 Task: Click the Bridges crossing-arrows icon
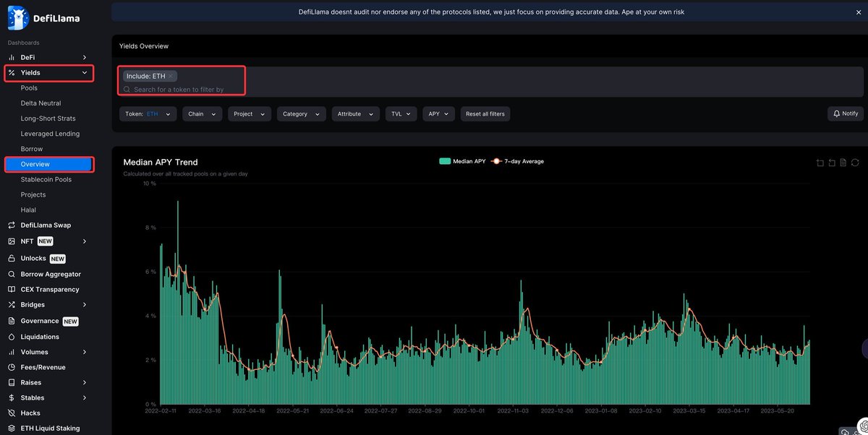[x=12, y=305]
